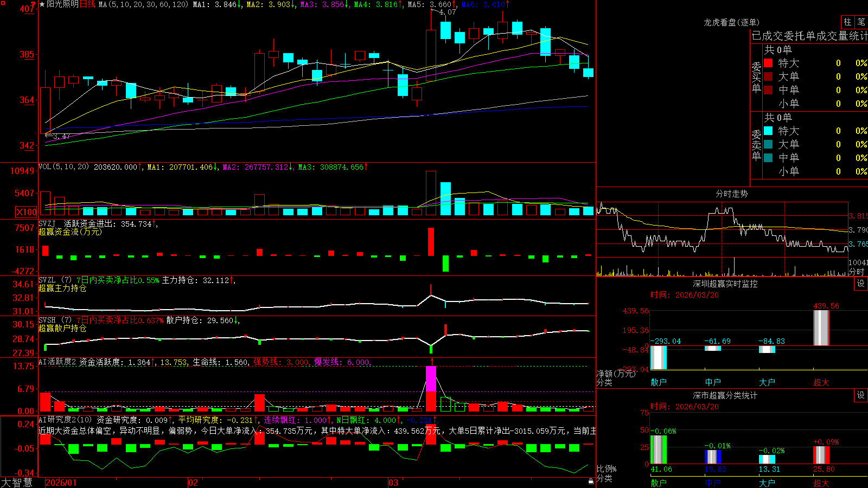Click the 超赢资金流(万元) yellow label
Screen dimensions: 868x488
70,232
